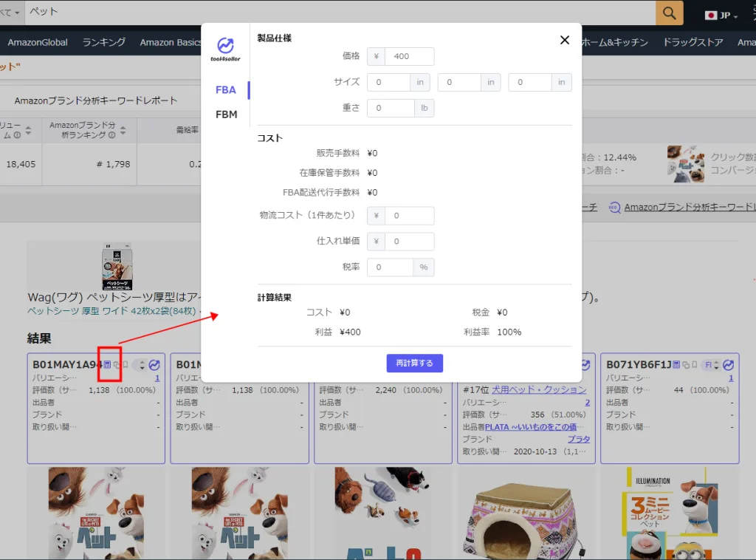Click the 18,405 table cell
The height and width of the screenshot is (560, 756).
pos(21,164)
